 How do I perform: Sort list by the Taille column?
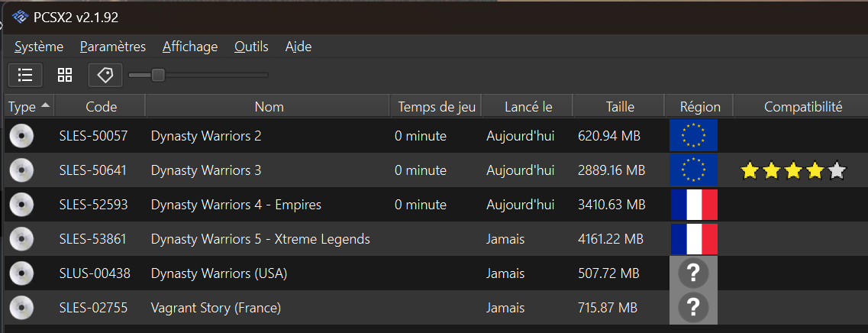coord(620,107)
